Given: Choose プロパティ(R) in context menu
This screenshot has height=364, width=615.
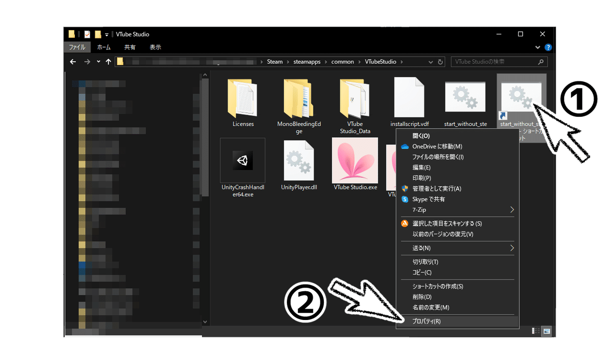Looking at the screenshot, I should 457,322.
